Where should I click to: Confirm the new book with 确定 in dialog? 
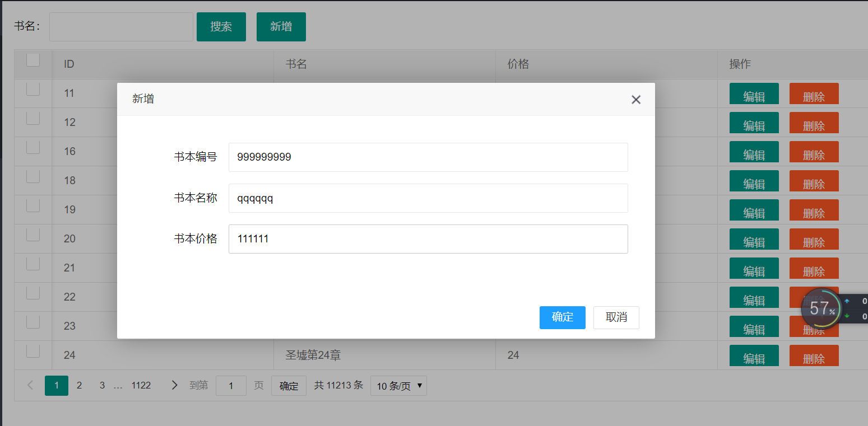click(562, 317)
